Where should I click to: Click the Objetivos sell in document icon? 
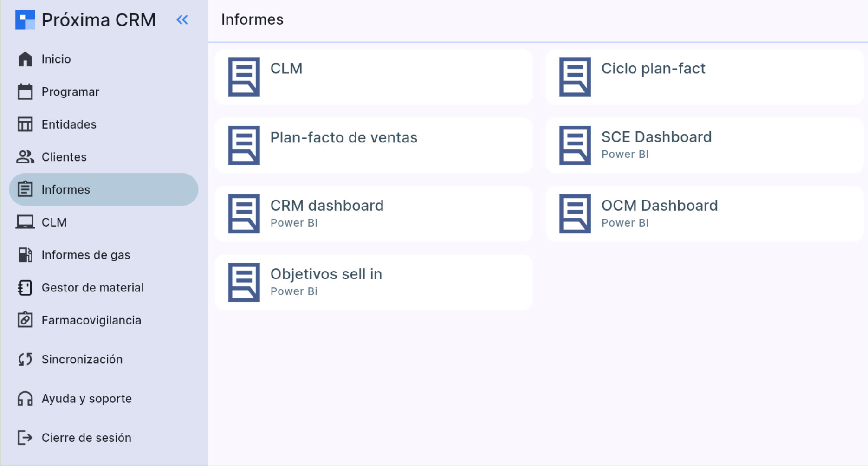point(244,282)
